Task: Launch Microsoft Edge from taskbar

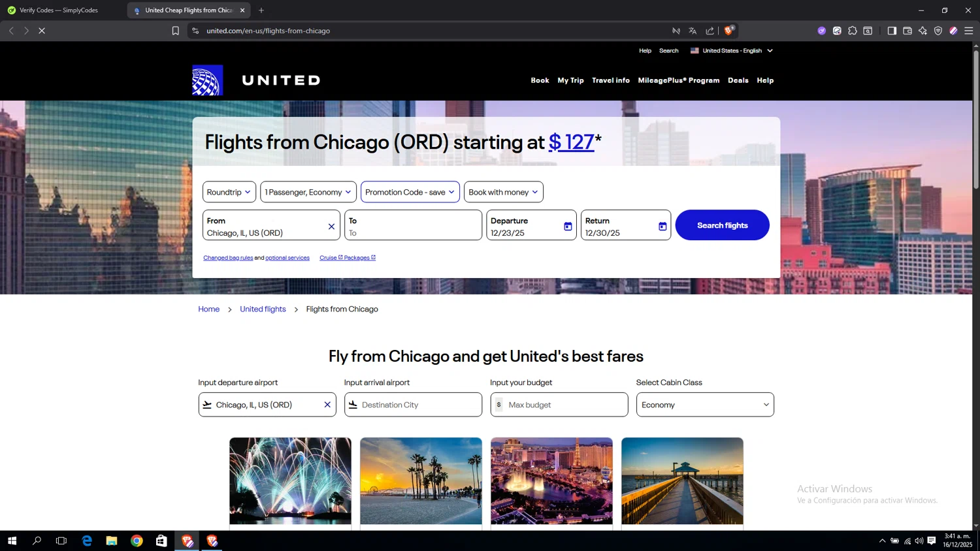Action: coord(87,541)
